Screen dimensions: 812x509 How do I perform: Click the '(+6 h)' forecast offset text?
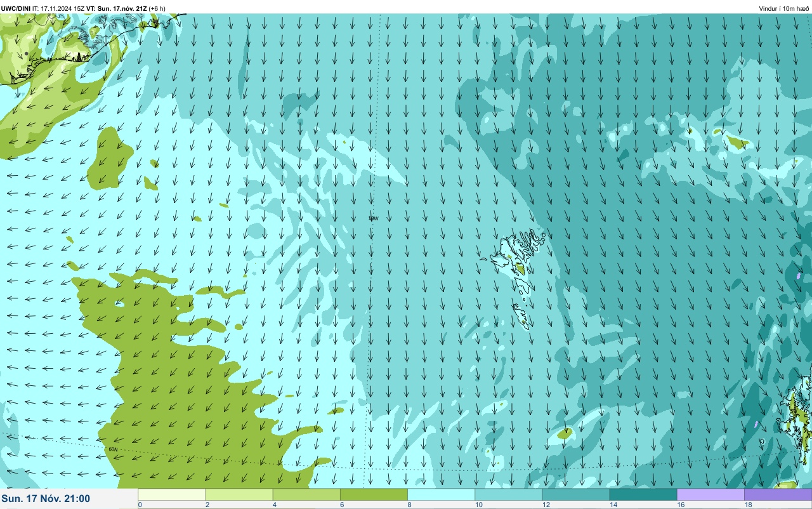(x=158, y=8)
